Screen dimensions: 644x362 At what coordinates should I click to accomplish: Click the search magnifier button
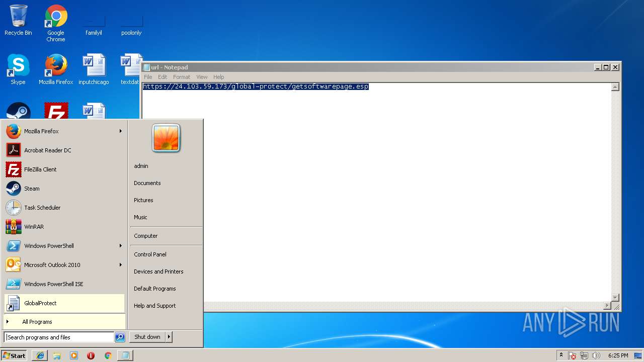(x=120, y=337)
